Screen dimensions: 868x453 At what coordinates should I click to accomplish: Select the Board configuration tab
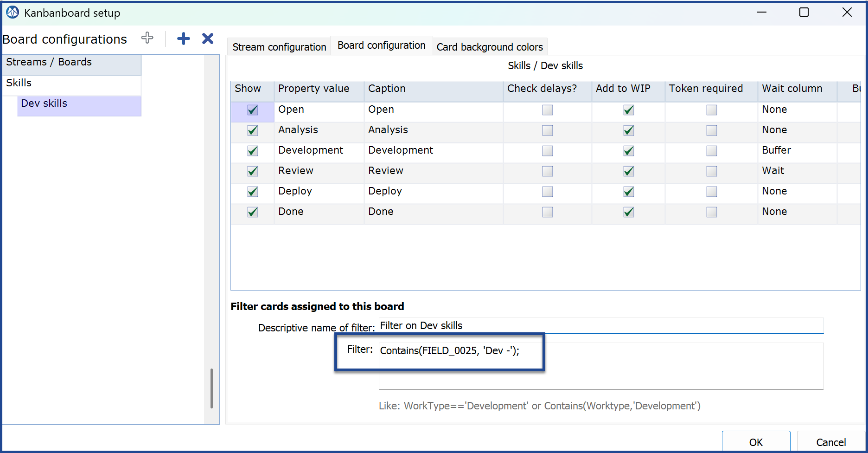point(381,45)
